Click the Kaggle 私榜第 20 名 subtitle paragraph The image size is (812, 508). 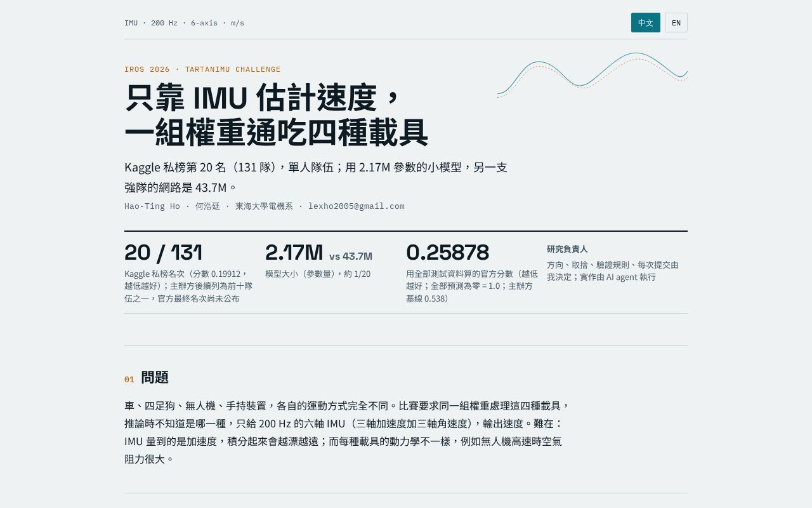(316, 177)
